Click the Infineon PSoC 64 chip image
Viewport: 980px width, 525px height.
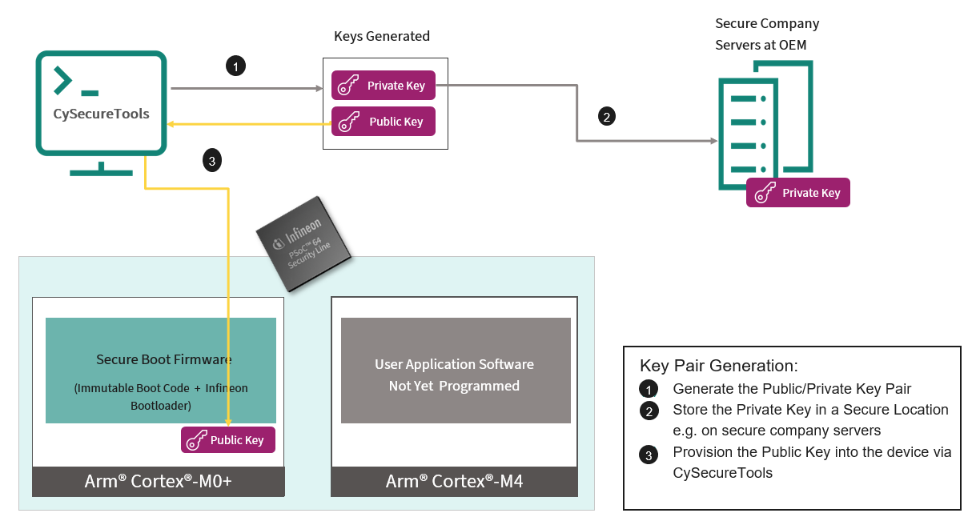tap(305, 244)
